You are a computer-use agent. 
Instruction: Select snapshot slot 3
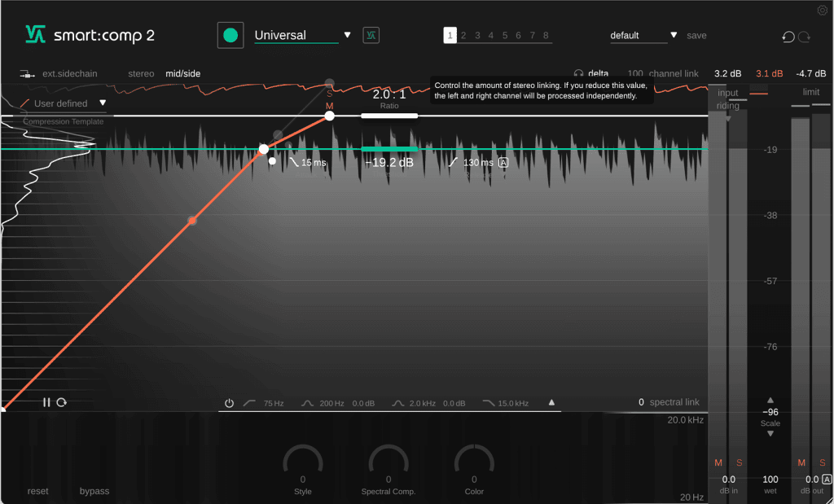click(476, 35)
